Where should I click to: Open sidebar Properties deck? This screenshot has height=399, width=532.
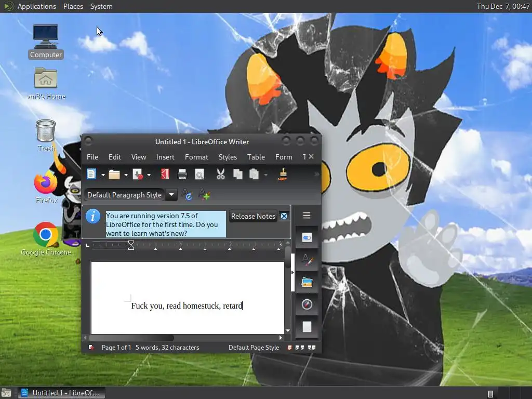pyautogui.click(x=307, y=238)
